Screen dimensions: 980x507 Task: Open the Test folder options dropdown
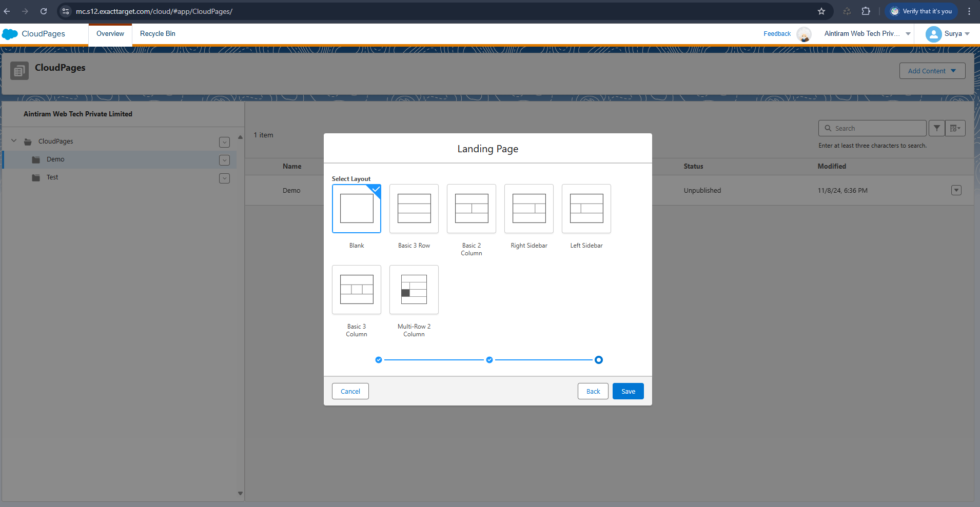[224, 178]
